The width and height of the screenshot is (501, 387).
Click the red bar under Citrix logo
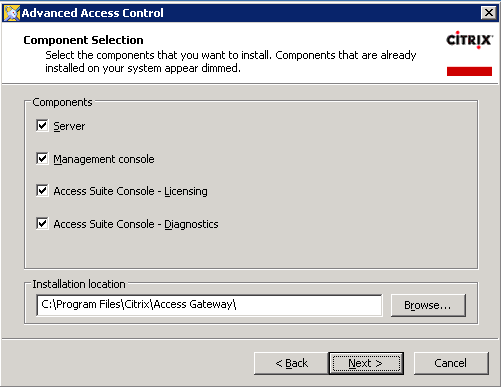point(469,71)
